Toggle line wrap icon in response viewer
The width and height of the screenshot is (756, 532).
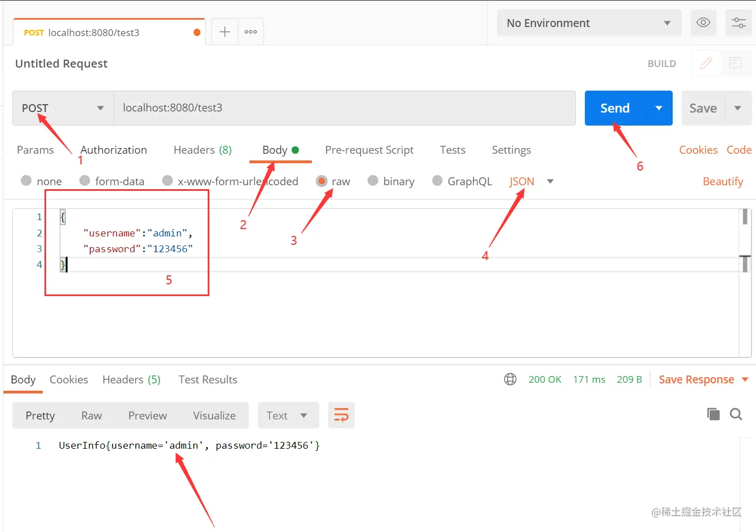coord(341,415)
